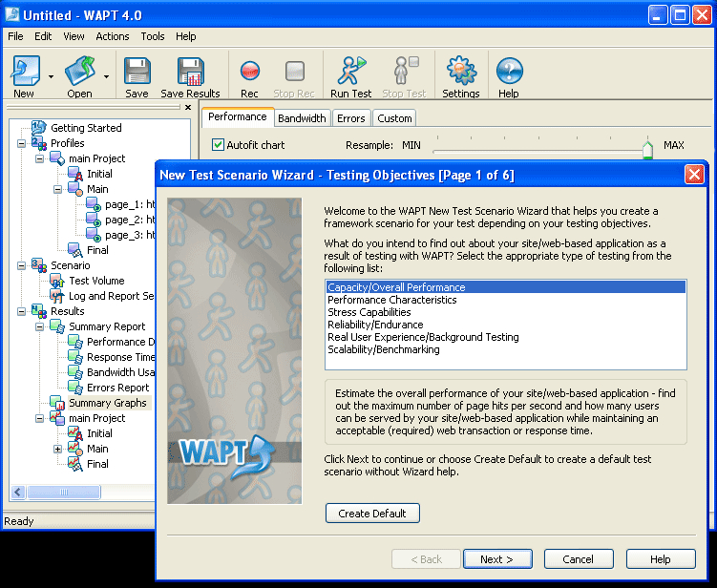This screenshot has height=588, width=717.
Task: Click the tree scrollbar left arrow
Action: point(18,492)
